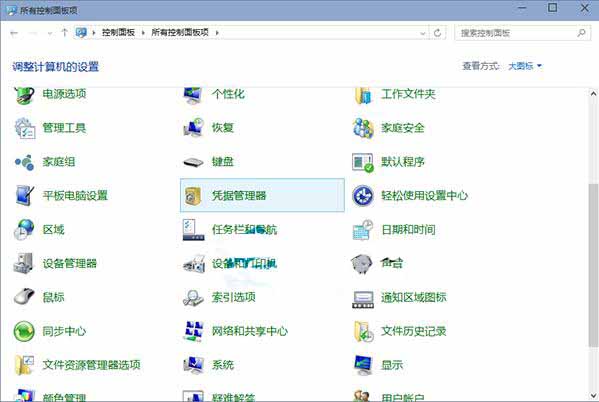The width and height of the screenshot is (599, 402).
Task: Open the 默认程序 default programs icon
Action: (x=363, y=162)
